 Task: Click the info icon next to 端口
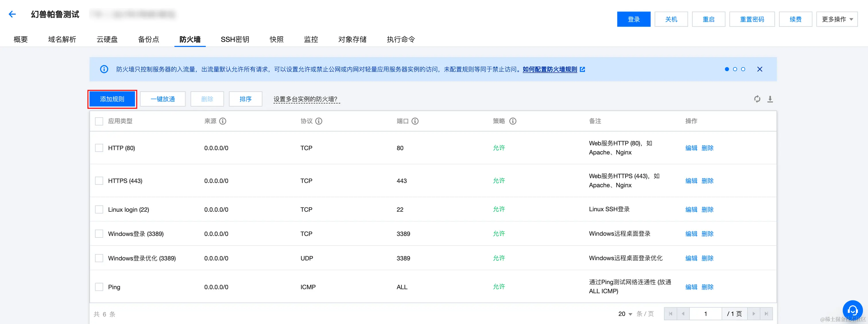[415, 121]
